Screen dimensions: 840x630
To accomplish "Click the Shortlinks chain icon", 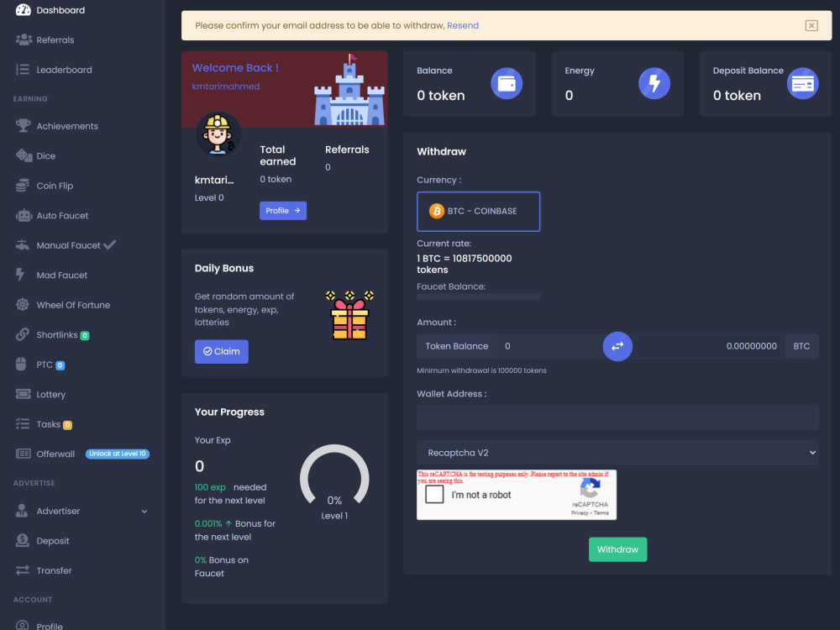I will point(23,334).
